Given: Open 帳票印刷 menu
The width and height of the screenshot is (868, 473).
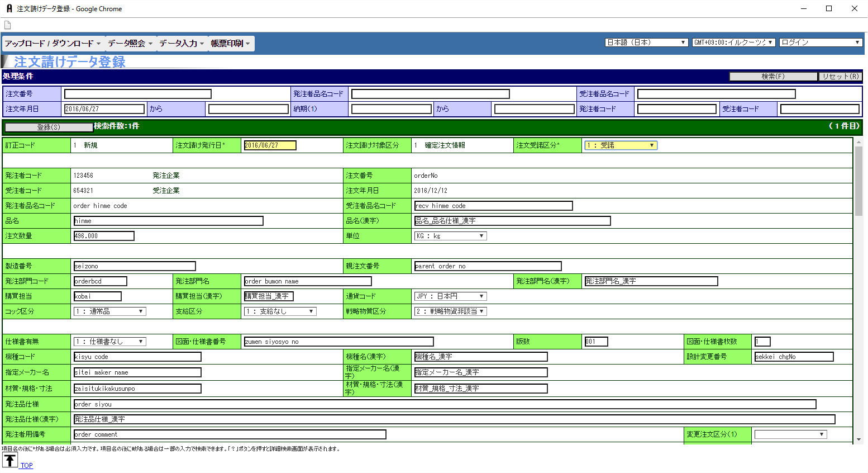Looking at the screenshot, I should tap(230, 43).
